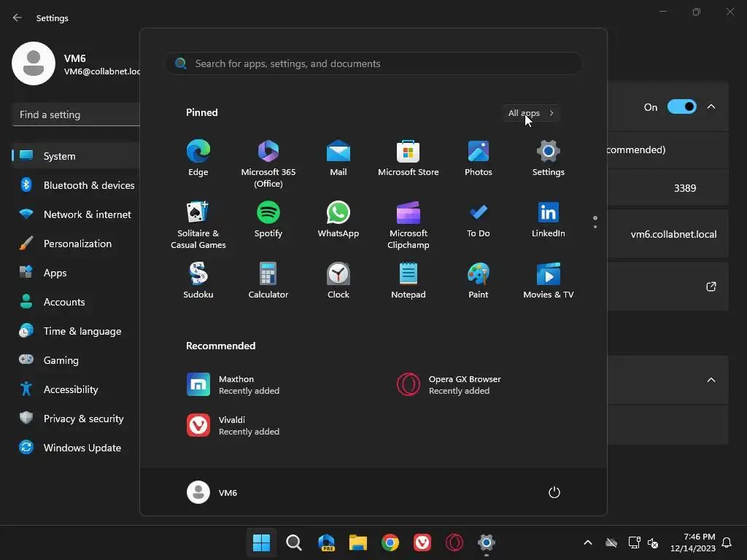Open external link icon in Settings
747x560 pixels.
tap(711, 286)
